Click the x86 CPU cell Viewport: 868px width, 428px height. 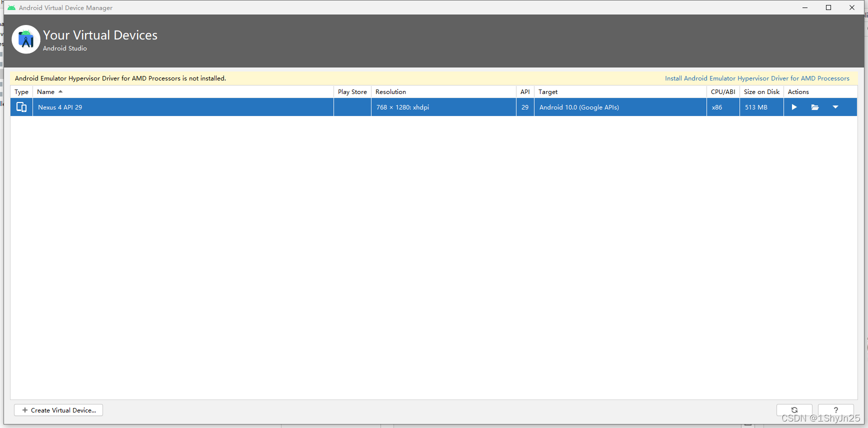tap(723, 107)
